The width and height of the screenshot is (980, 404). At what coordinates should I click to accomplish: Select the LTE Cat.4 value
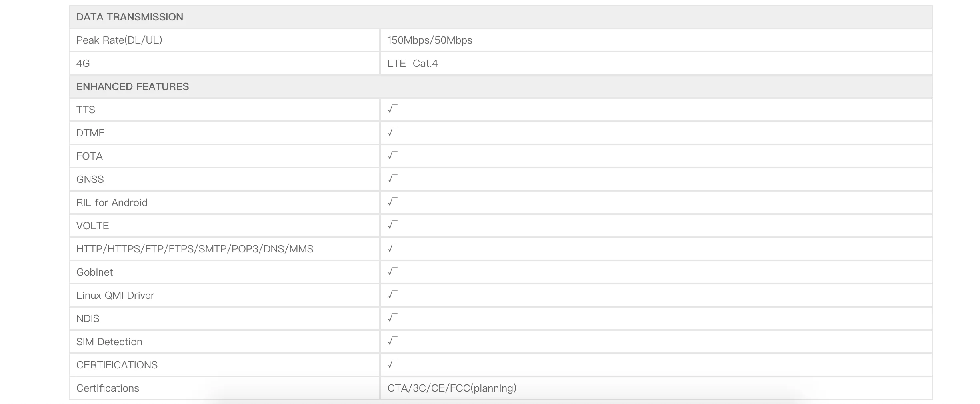click(412, 63)
